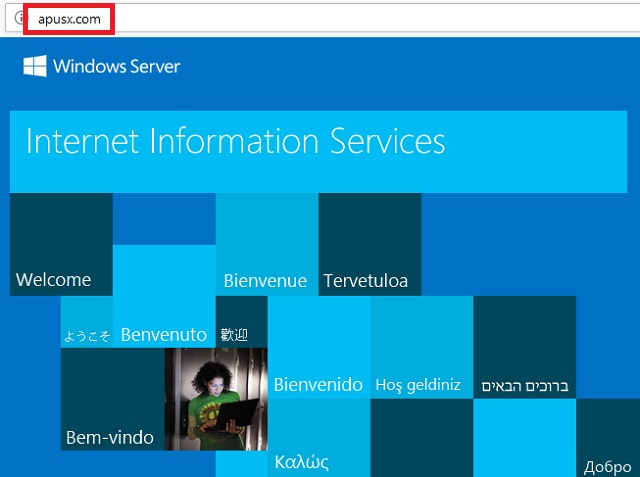Click the Bienvenue tile
Image resolution: width=640 pixels, height=477 pixels.
(x=267, y=244)
